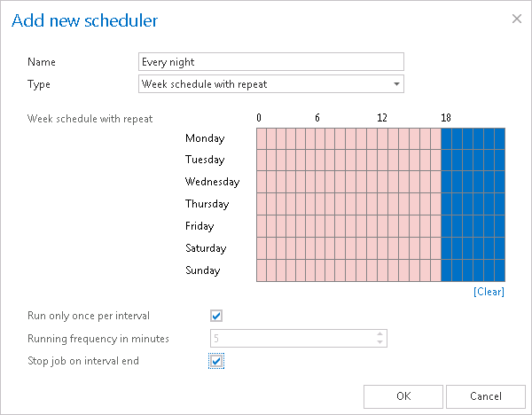Click Wednesday's pink cell at hour 12
Screen dimensions: 532x415
[386, 182]
